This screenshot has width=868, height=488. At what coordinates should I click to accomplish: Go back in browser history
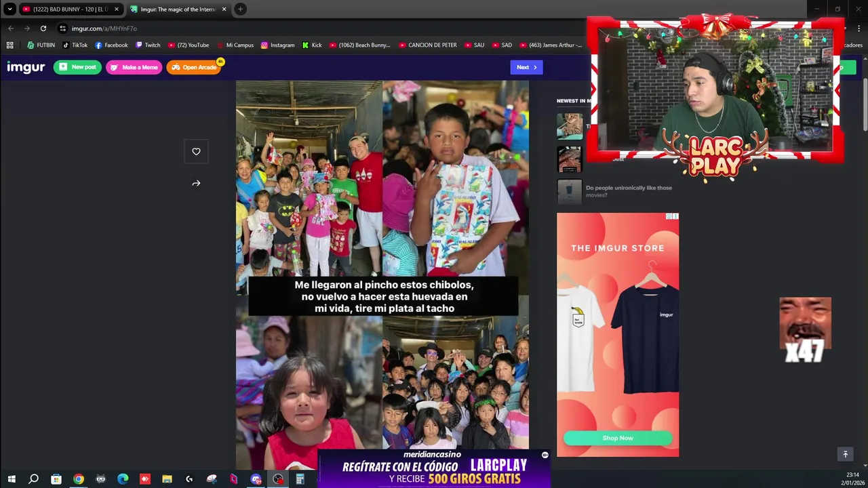click(x=11, y=28)
